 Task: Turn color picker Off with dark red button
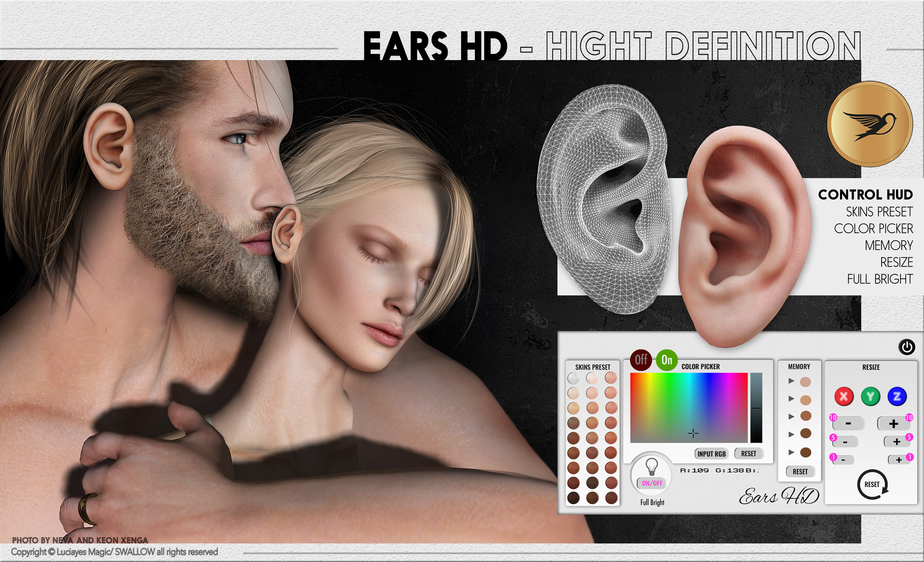point(641,360)
